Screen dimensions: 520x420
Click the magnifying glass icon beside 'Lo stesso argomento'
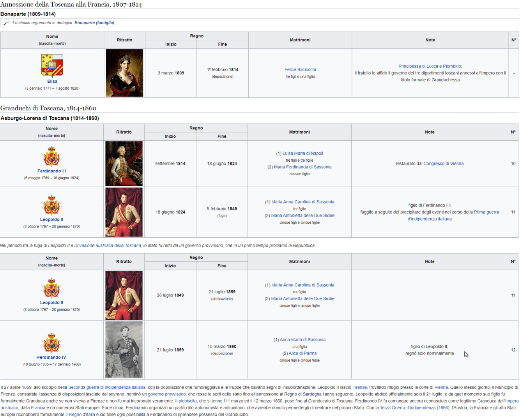click(x=6, y=23)
